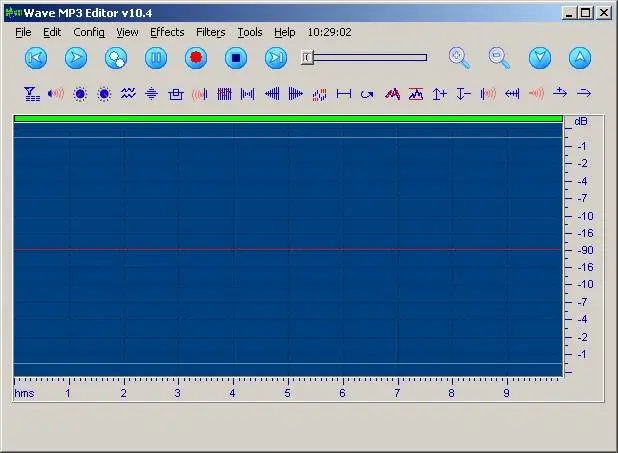Zoom in with the plus magnifier

pos(460,58)
